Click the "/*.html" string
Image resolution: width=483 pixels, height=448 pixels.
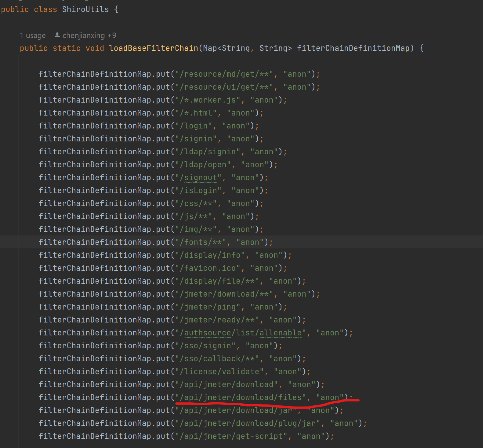tap(196, 113)
